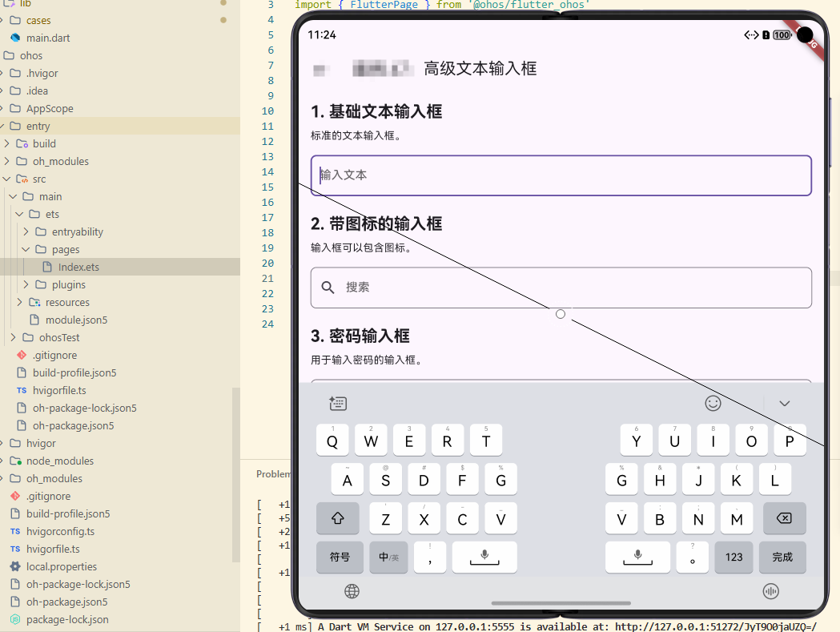Click the 输入文本 text input field
The height and width of the screenshot is (632, 840).
point(561,175)
